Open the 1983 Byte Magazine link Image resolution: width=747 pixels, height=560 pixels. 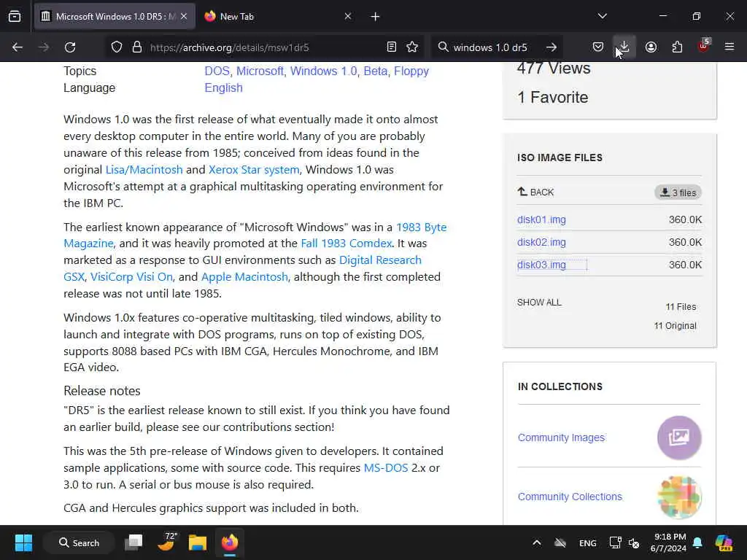tap(422, 227)
